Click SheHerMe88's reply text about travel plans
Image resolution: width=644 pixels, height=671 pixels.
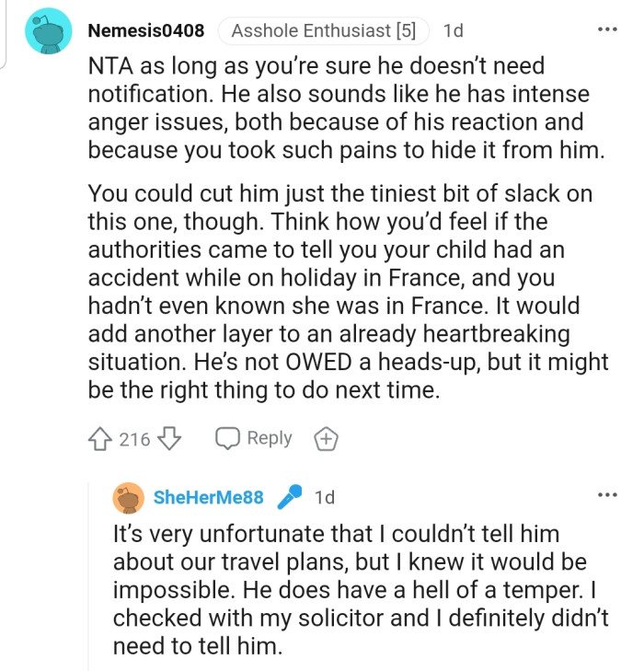tap(359, 588)
